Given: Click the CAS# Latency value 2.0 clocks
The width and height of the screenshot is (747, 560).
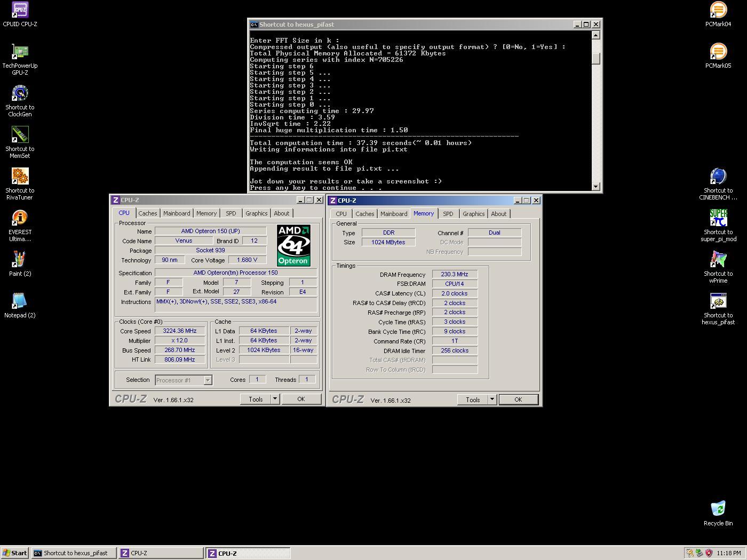Looking at the screenshot, I should (x=455, y=293).
